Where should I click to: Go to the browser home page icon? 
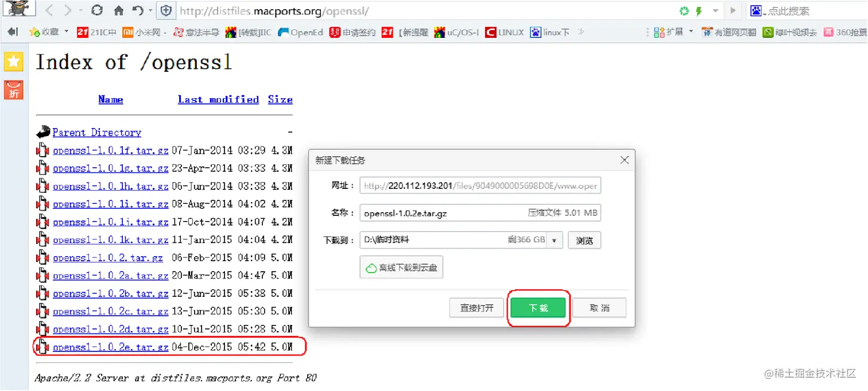tap(119, 10)
